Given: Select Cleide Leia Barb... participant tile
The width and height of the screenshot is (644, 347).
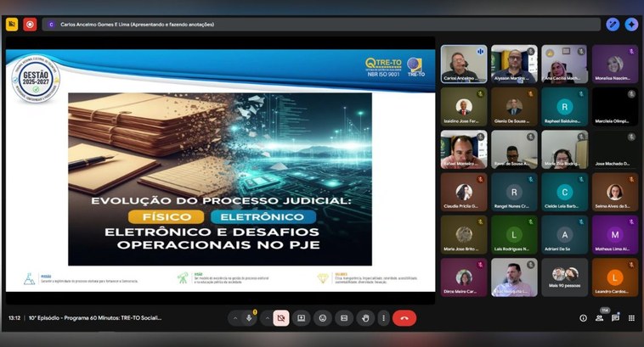Looking at the screenshot, I should 564,192.
